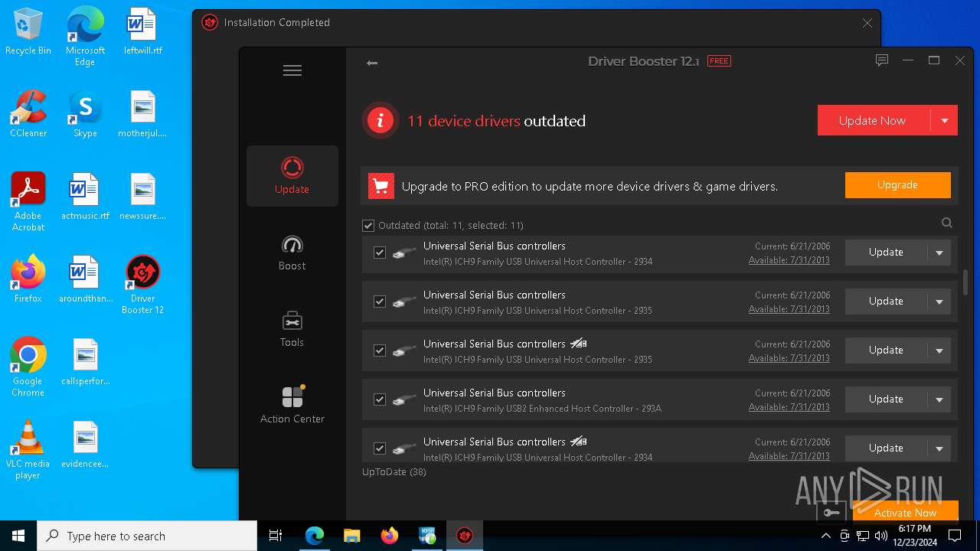Open Update dropdown arrow for unbadged 2934 row
Image resolution: width=980 pixels, height=551 pixels.
[939, 253]
